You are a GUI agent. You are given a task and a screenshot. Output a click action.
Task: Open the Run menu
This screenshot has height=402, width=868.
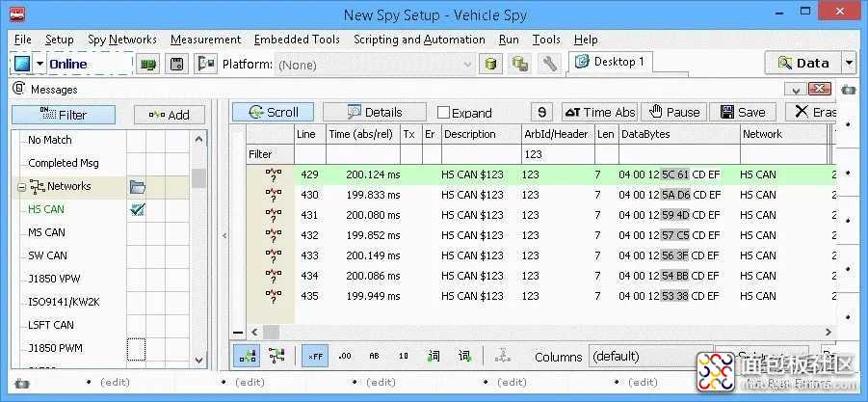pyautogui.click(x=509, y=40)
